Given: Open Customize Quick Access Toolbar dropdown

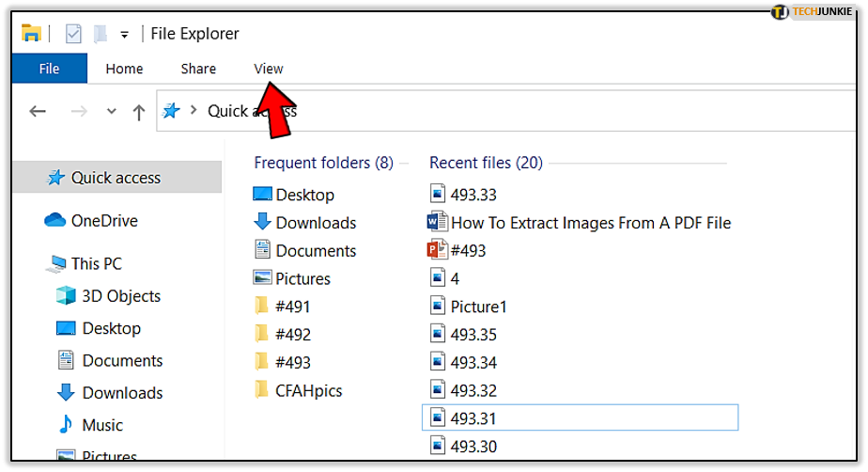Looking at the screenshot, I should (125, 35).
